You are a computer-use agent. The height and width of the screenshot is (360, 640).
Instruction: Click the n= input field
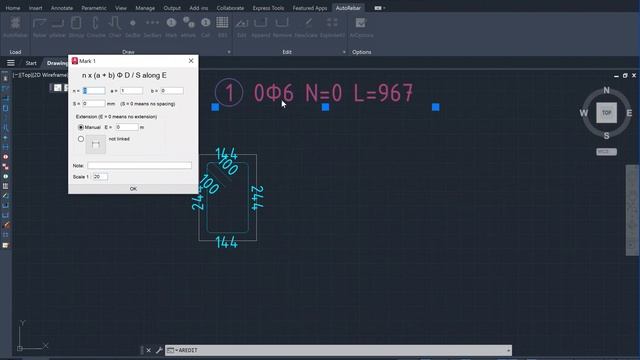point(94,91)
